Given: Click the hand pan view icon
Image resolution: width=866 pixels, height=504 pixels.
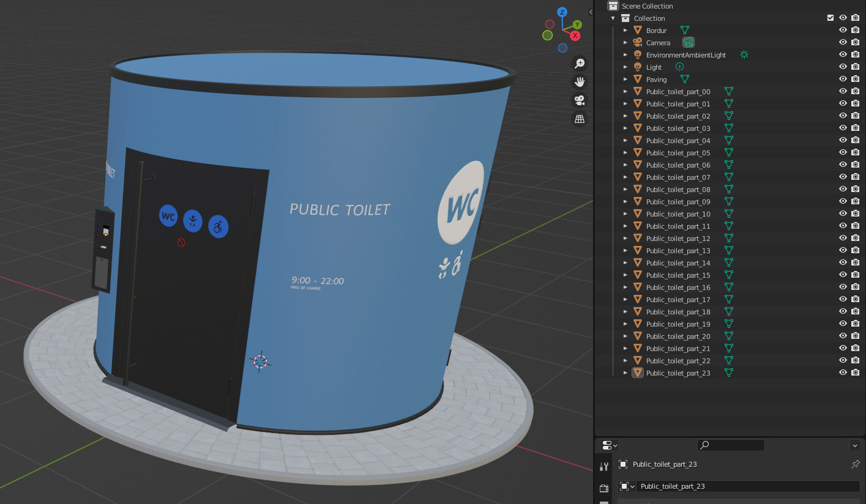Looking at the screenshot, I should pyautogui.click(x=579, y=82).
